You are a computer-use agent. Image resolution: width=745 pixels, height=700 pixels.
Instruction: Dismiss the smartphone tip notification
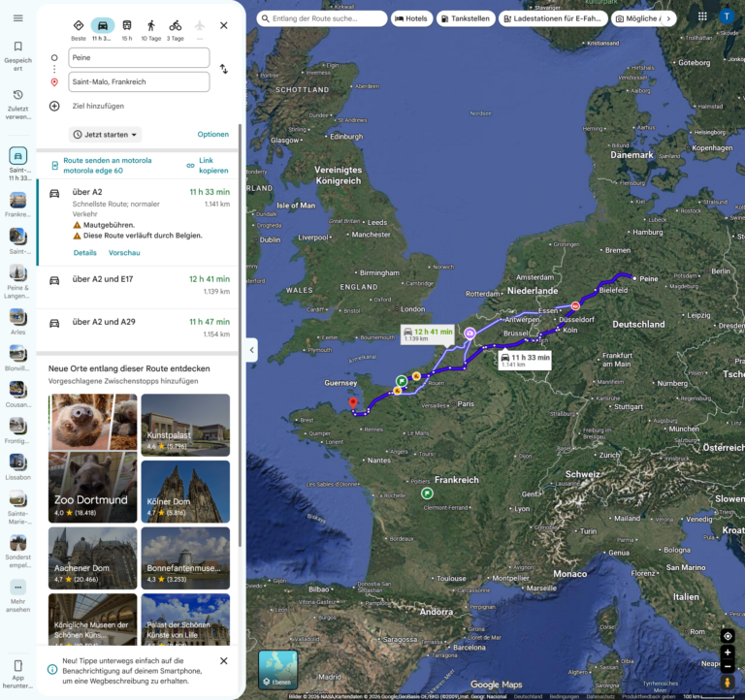click(224, 660)
